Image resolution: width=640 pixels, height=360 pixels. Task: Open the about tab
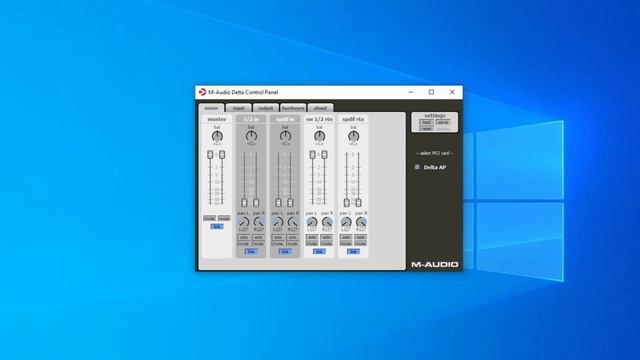click(320, 108)
